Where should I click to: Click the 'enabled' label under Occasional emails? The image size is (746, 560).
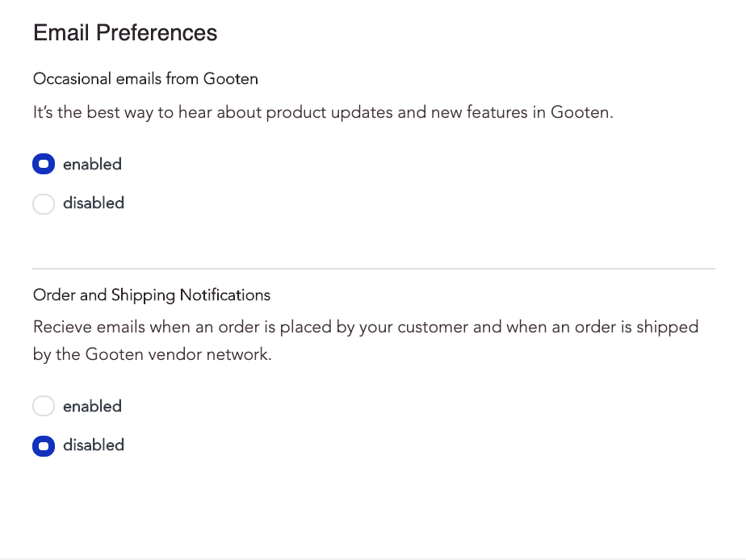(x=92, y=164)
